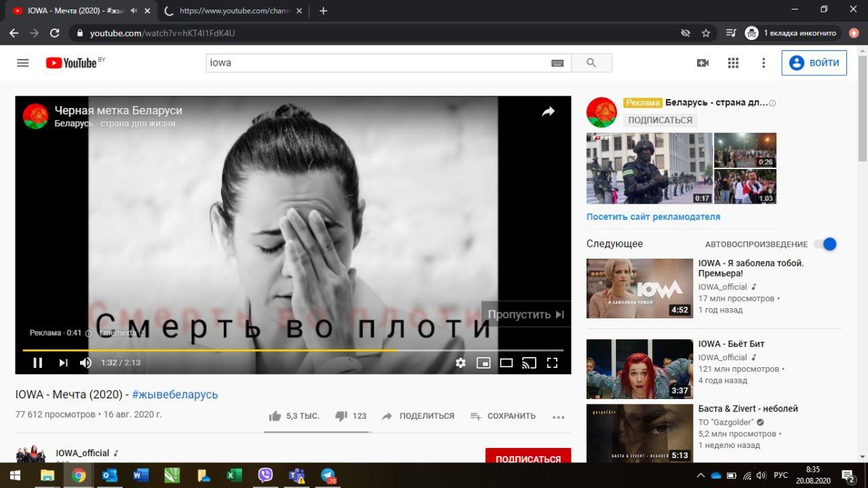Open the Windows Start menu
The width and height of the screenshot is (868, 488).
[x=15, y=475]
